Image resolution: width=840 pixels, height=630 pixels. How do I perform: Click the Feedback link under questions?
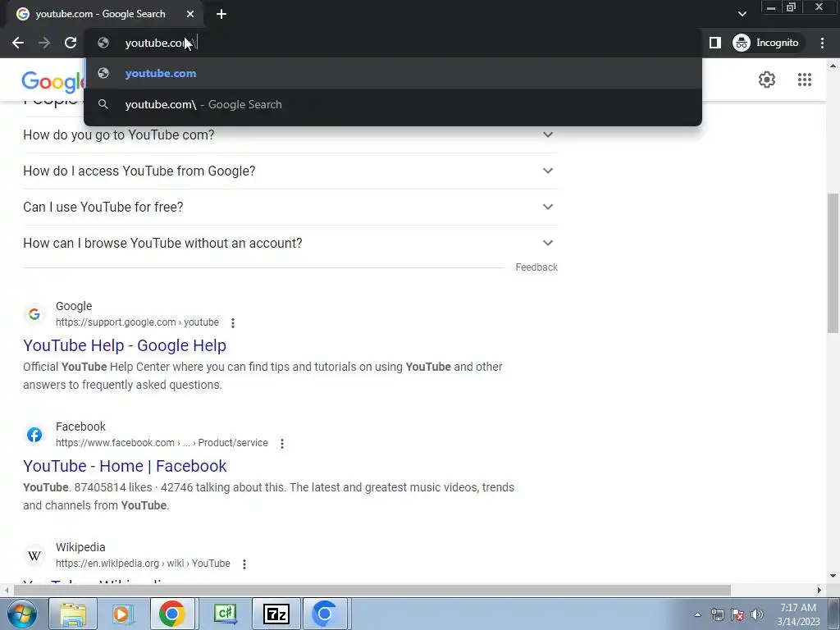[536, 267]
